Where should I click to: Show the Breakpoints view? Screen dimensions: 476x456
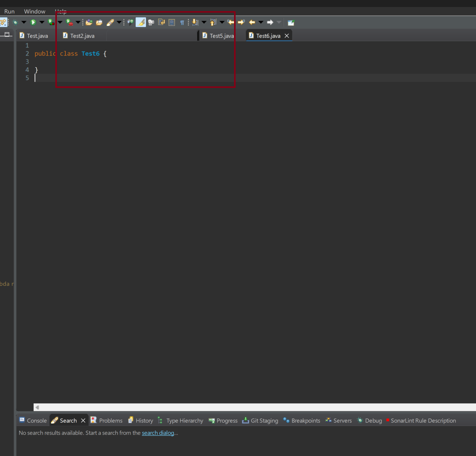coord(301,420)
